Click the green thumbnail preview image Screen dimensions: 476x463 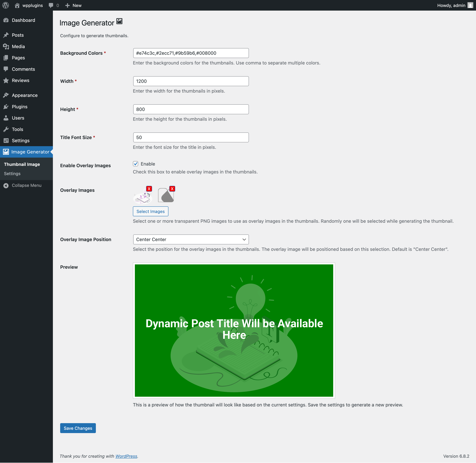click(x=234, y=330)
